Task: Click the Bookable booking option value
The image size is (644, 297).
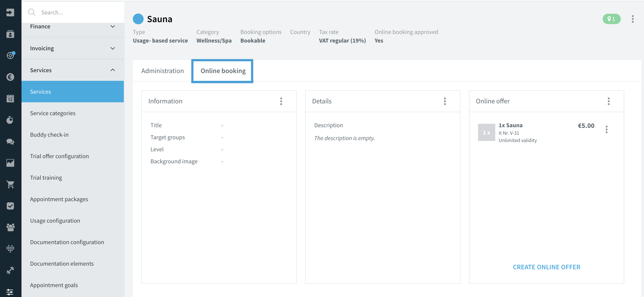Action: (x=253, y=40)
